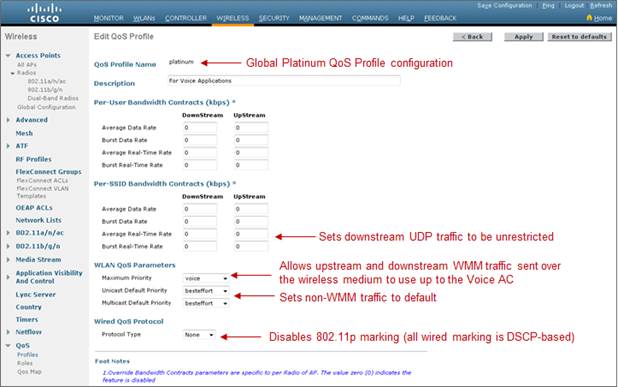618x387 pixels.
Task: Open Network Lists sidebar link
Action: coord(38,220)
